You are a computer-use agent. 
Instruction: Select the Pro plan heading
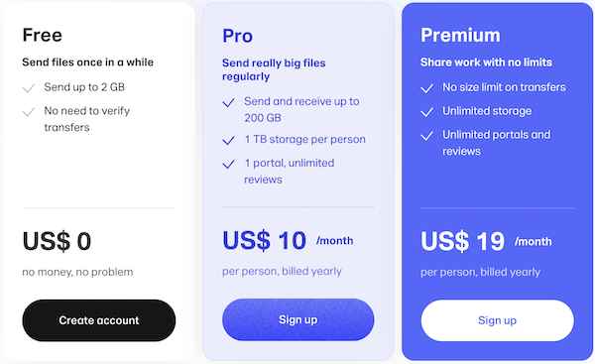click(x=238, y=36)
